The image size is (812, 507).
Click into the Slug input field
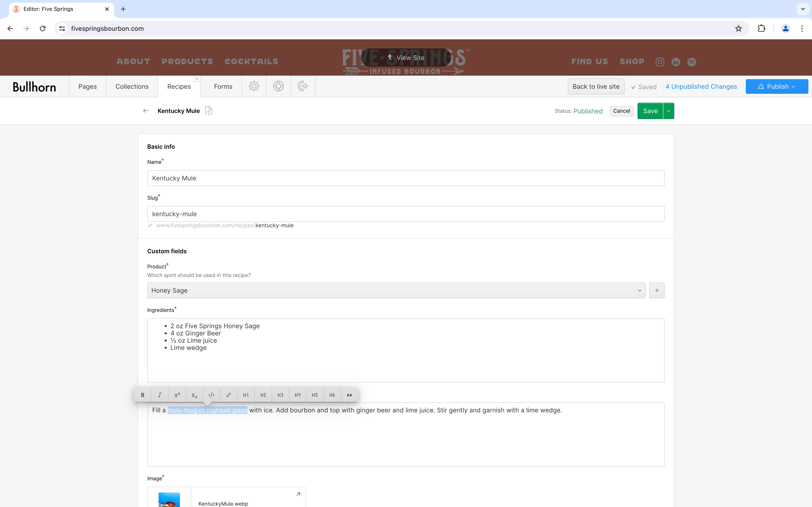pyautogui.click(x=405, y=214)
